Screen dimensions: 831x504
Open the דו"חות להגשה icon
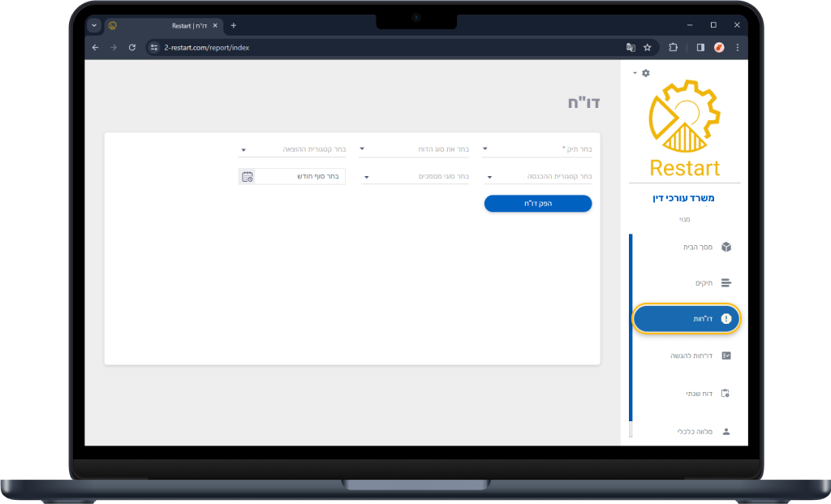pos(726,355)
